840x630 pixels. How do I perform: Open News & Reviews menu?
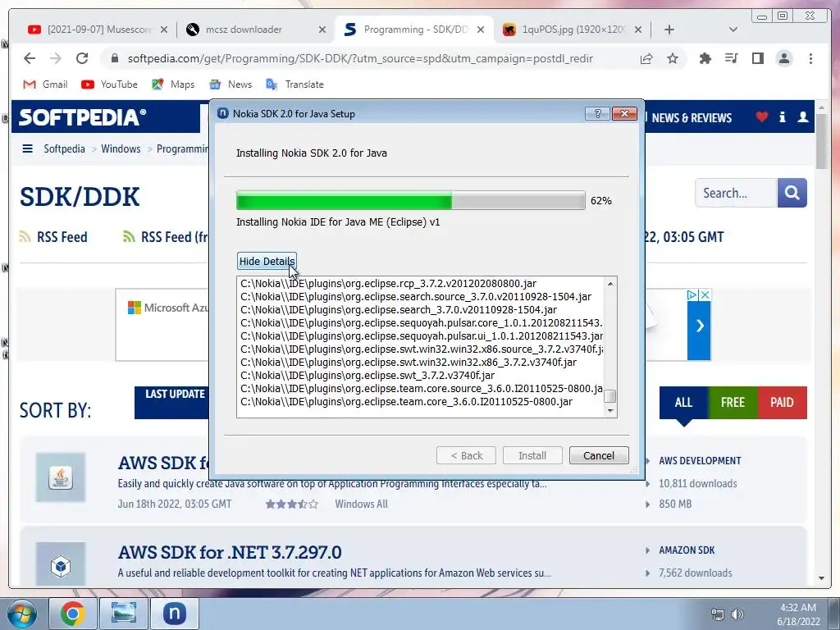691,118
